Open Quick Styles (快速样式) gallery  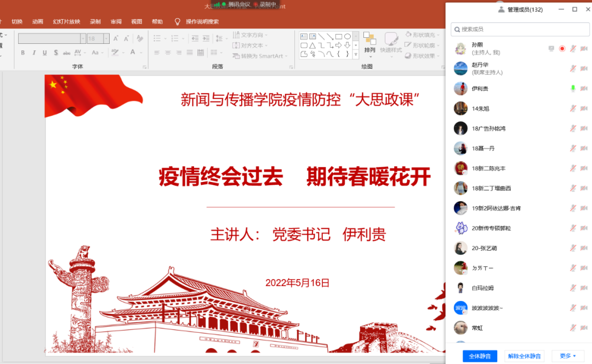pyautogui.click(x=391, y=42)
